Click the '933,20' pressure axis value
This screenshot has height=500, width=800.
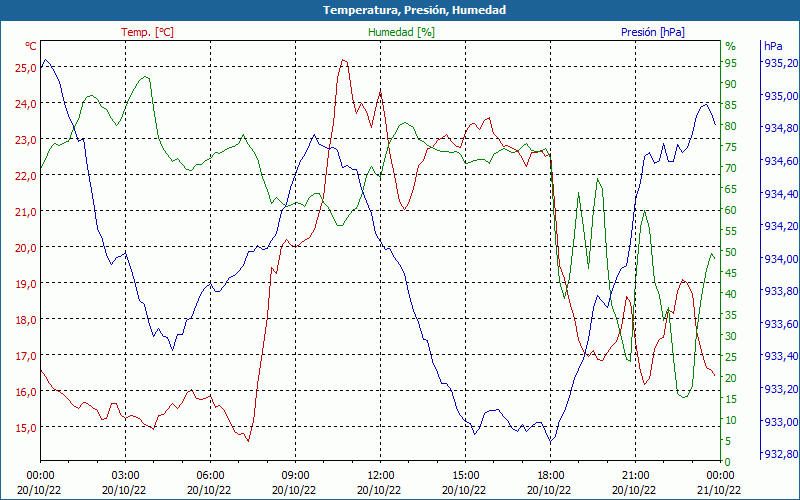coord(780,389)
